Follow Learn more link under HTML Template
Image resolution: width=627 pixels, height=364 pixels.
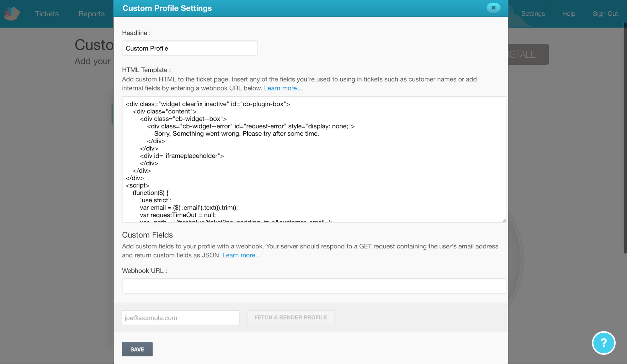pos(283,88)
